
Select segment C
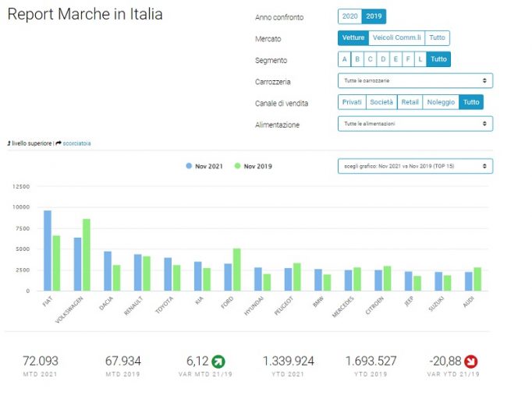371,59
